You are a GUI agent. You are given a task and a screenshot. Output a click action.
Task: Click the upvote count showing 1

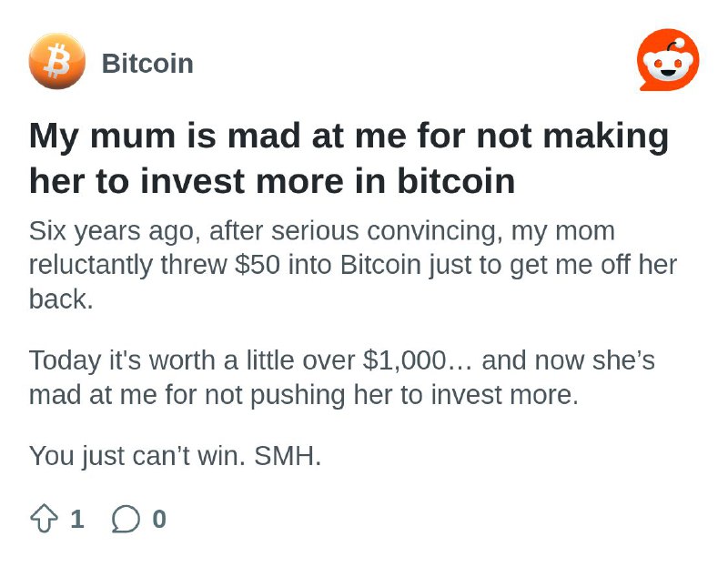[77, 519]
